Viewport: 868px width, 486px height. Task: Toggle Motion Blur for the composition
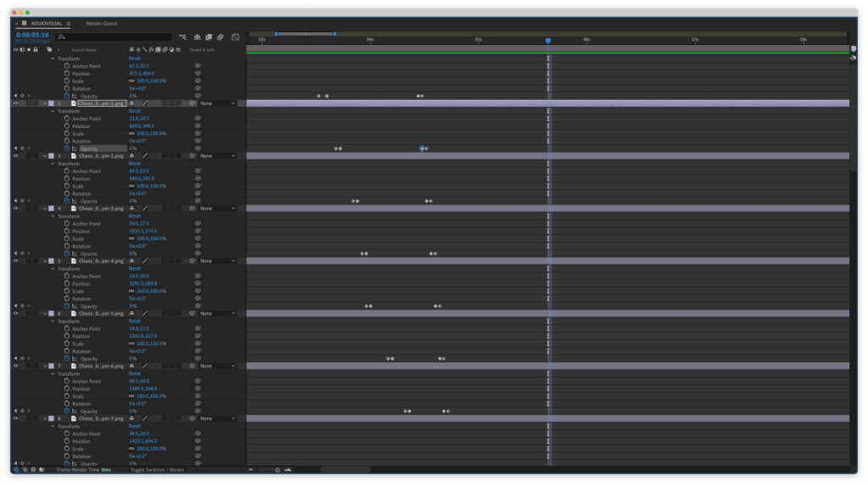tap(220, 37)
